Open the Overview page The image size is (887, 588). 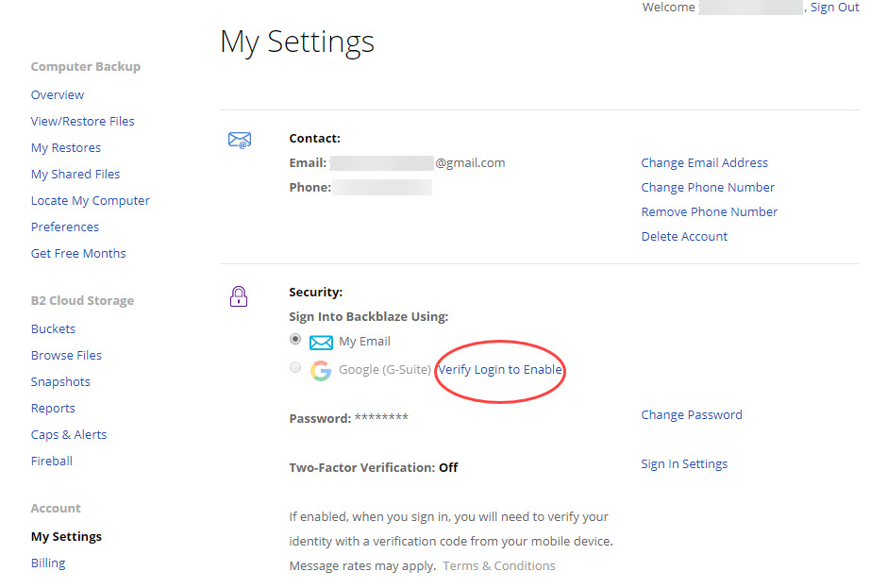coord(58,94)
